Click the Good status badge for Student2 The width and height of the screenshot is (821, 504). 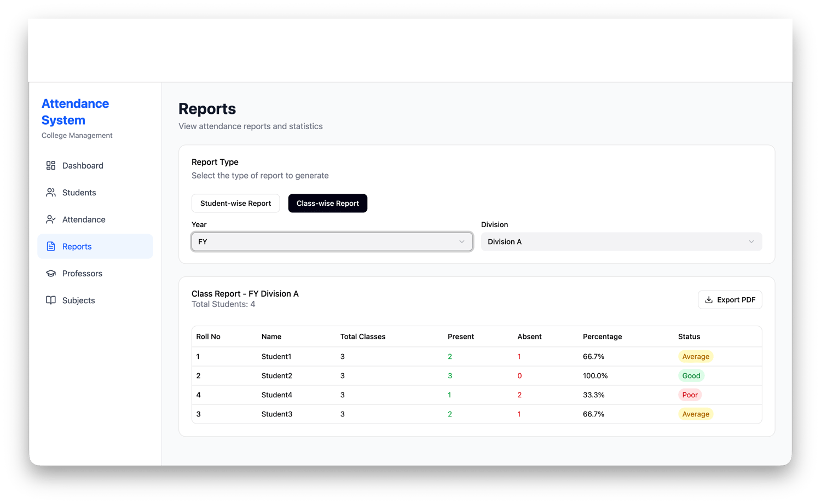(x=691, y=375)
